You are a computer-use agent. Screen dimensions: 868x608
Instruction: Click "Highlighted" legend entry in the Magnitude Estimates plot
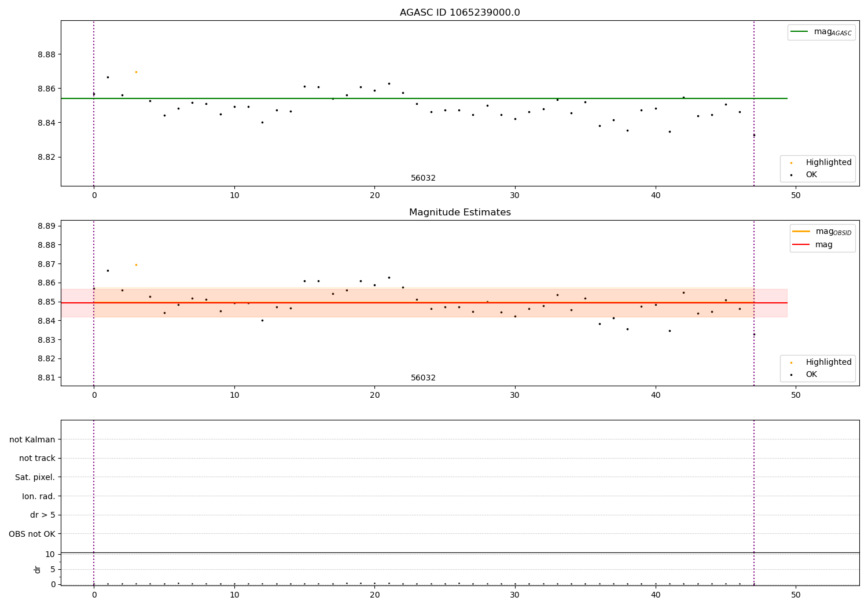(829, 362)
